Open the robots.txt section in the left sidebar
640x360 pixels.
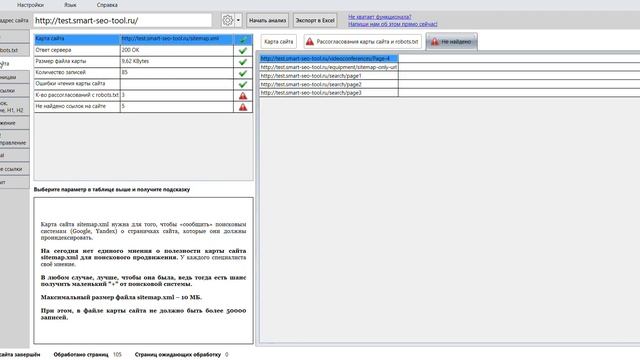pyautogui.click(x=14, y=50)
